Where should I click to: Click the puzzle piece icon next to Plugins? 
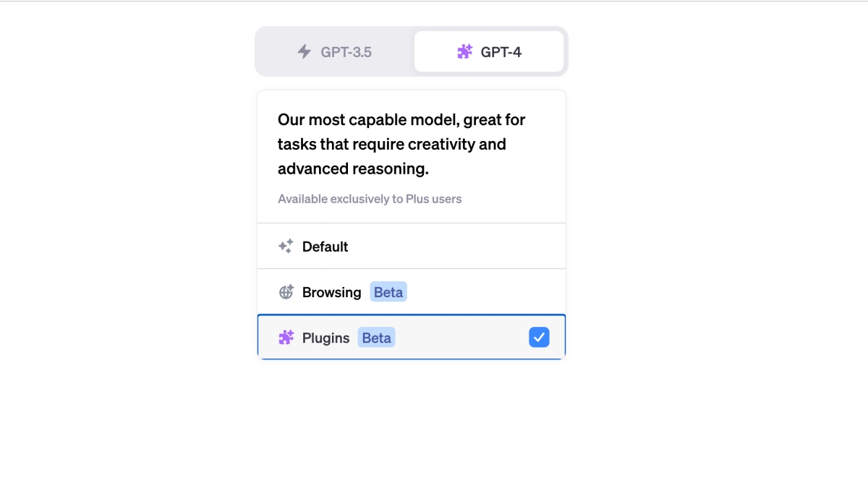286,338
